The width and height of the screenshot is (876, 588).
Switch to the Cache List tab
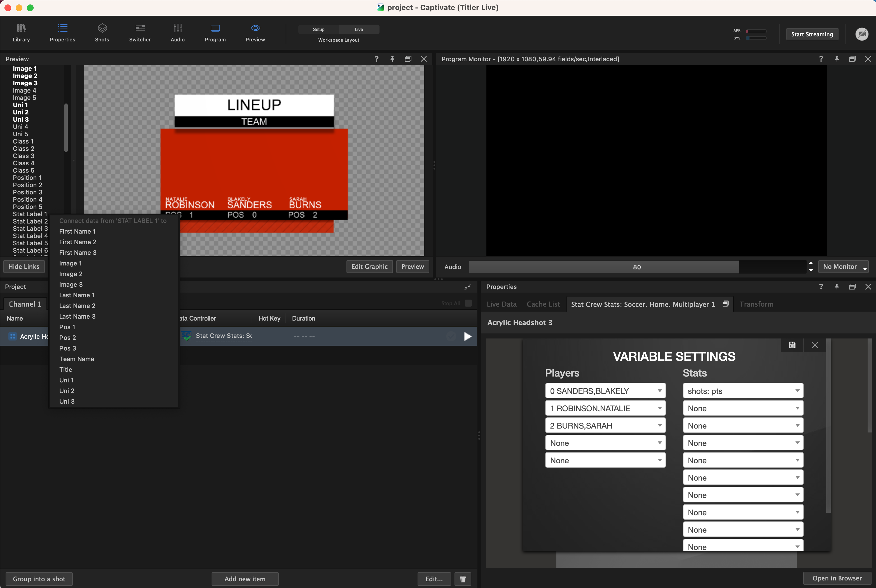pyautogui.click(x=543, y=304)
